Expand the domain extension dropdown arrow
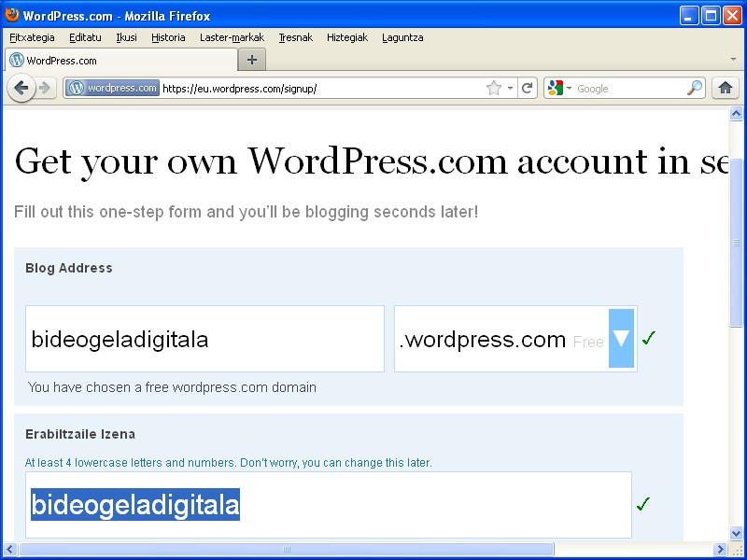The width and height of the screenshot is (747, 560). click(x=621, y=338)
